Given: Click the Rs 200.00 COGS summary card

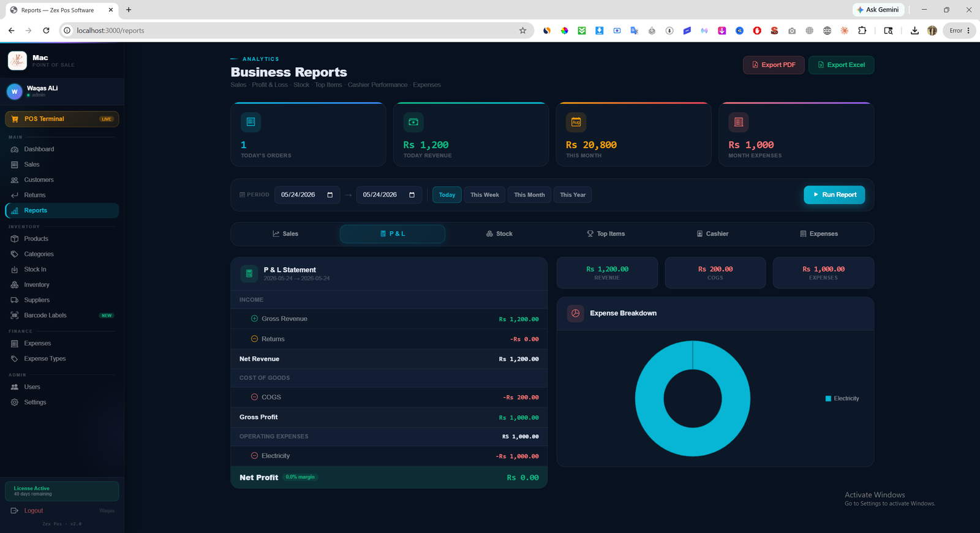Looking at the screenshot, I should (x=715, y=273).
